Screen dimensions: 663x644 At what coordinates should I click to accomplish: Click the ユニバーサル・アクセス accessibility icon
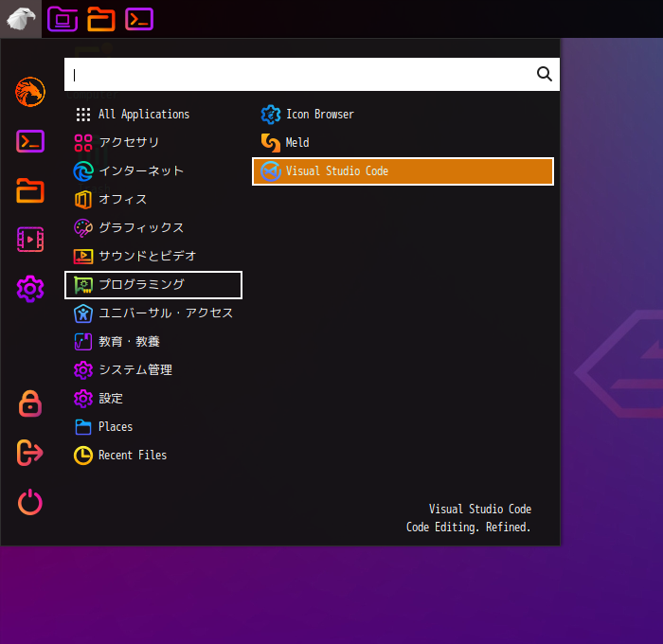coord(83,313)
